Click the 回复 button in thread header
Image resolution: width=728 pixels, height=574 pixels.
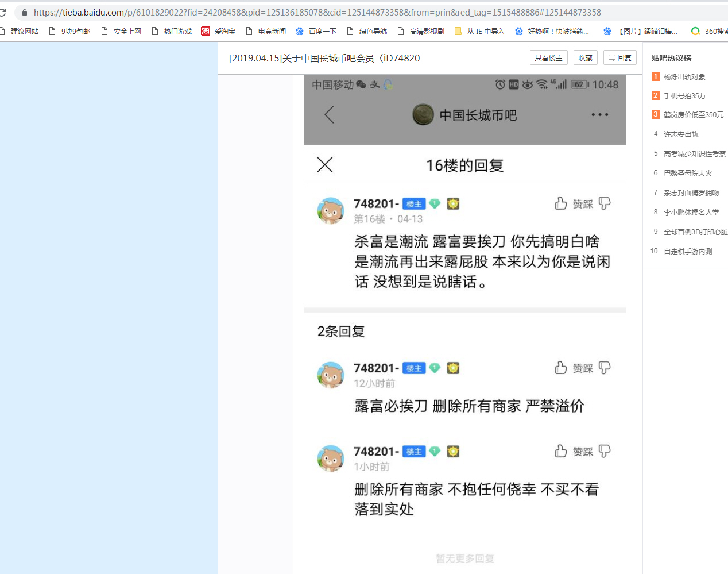point(620,58)
